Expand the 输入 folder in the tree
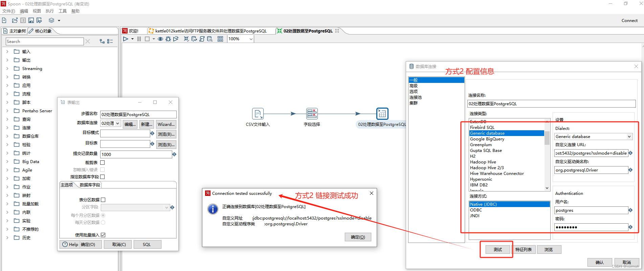Image resolution: width=644 pixels, height=271 pixels. [7, 52]
